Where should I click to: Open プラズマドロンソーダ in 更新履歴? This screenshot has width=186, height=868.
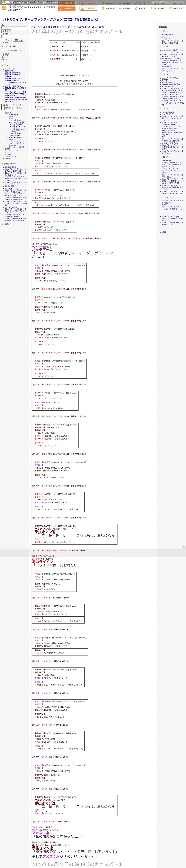tap(170, 169)
